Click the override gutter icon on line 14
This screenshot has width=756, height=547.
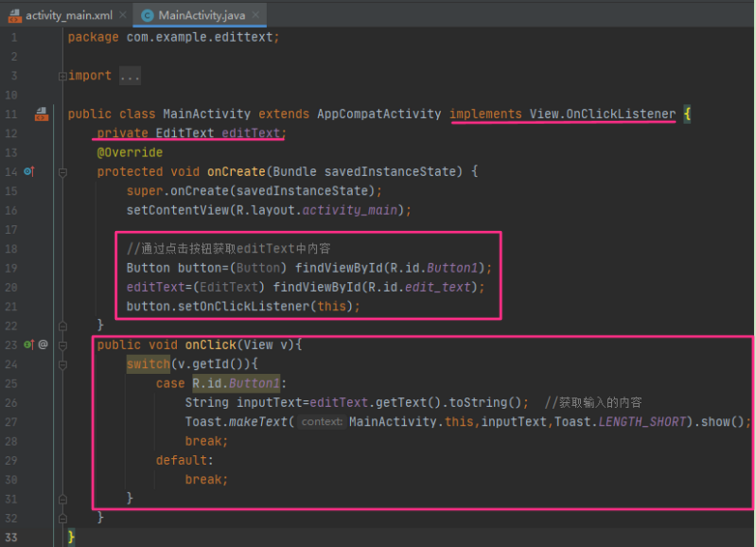click(29, 172)
